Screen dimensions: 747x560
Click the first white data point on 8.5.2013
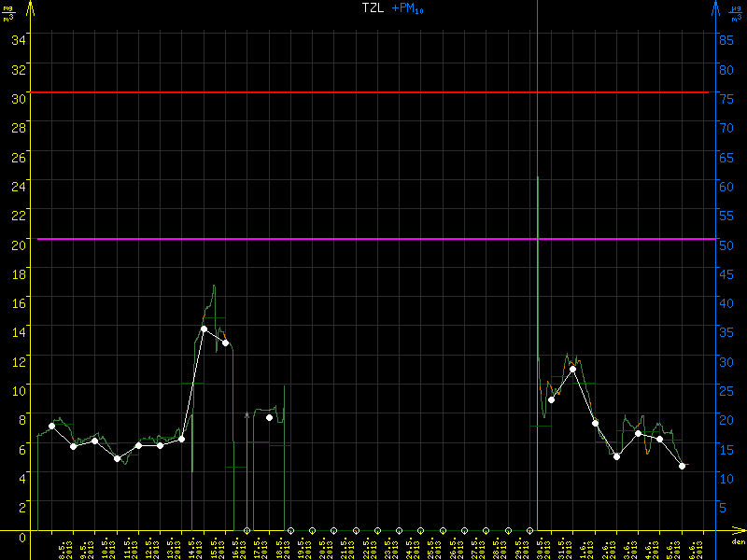(51, 426)
